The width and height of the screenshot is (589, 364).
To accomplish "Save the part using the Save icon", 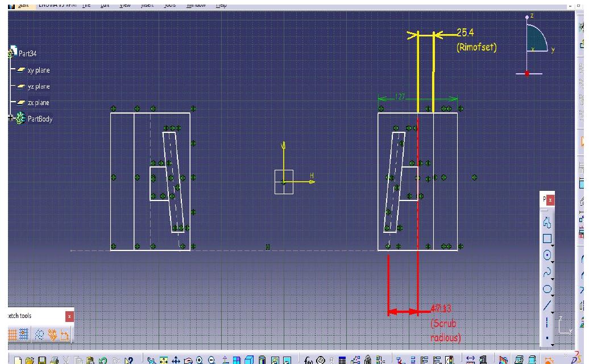I will 42,361.
